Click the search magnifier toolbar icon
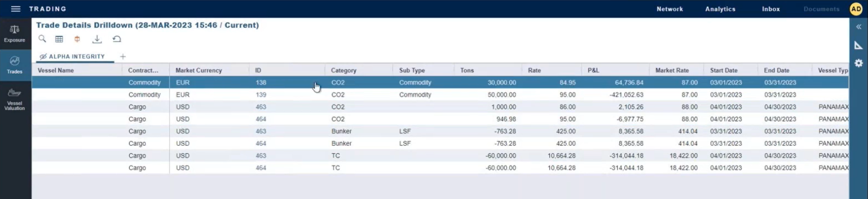868x199 pixels. pyautogui.click(x=42, y=39)
